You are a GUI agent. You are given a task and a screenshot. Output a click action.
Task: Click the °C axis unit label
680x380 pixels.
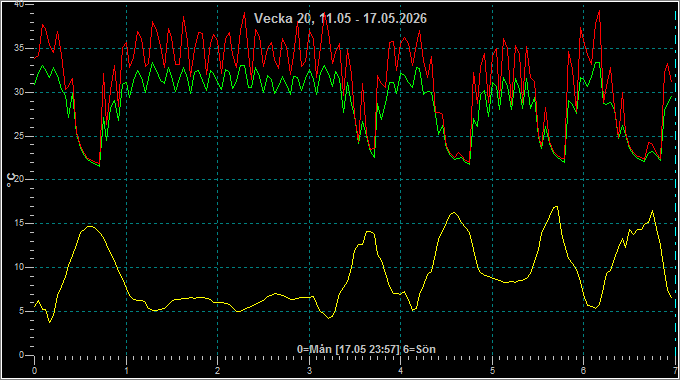click(10, 180)
